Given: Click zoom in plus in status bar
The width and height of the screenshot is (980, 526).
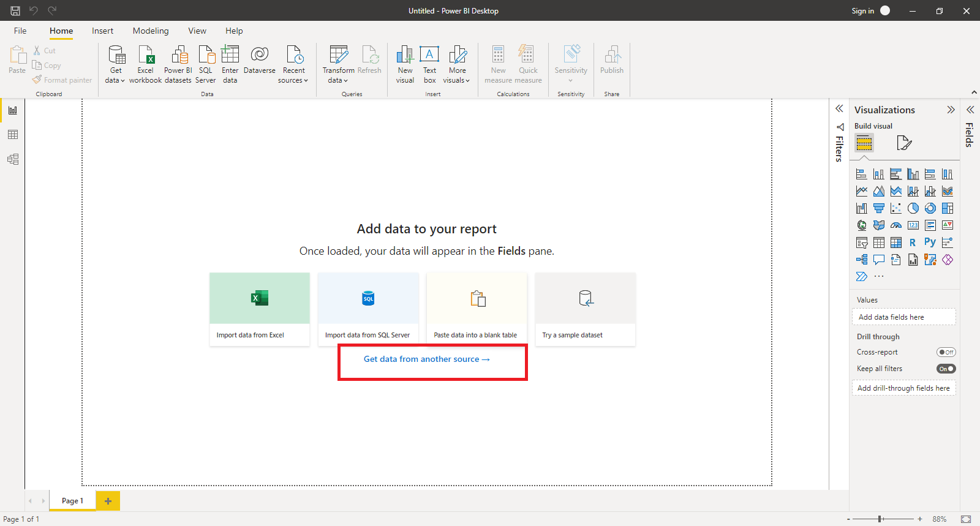Looking at the screenshot, I should pos(920,519).
